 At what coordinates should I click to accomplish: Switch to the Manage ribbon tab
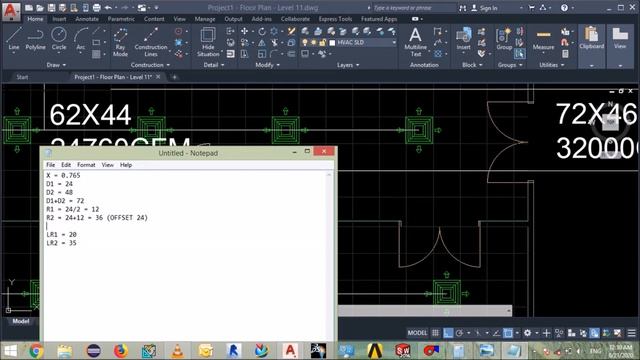(x=205, y=19)
